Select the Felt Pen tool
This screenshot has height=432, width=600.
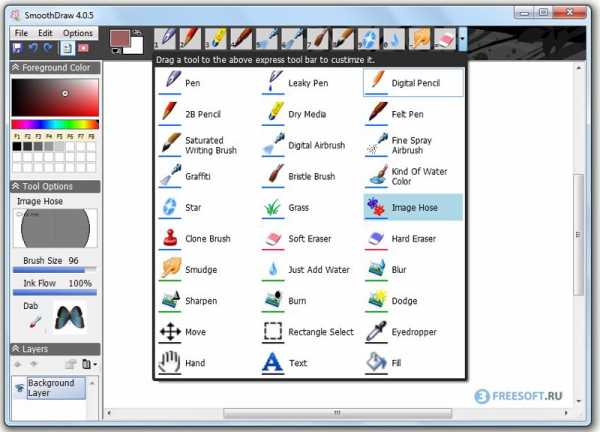[413, 114]
